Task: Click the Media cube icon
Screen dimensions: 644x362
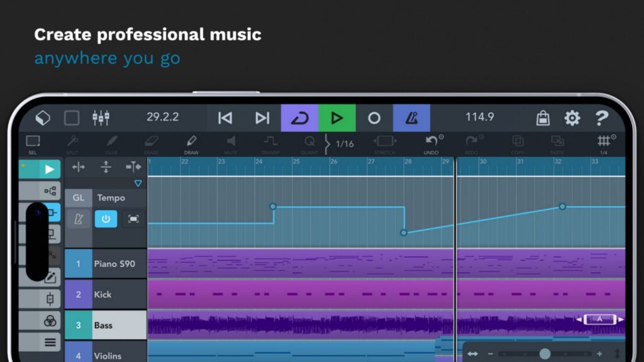Action: [x=42, y=118]
